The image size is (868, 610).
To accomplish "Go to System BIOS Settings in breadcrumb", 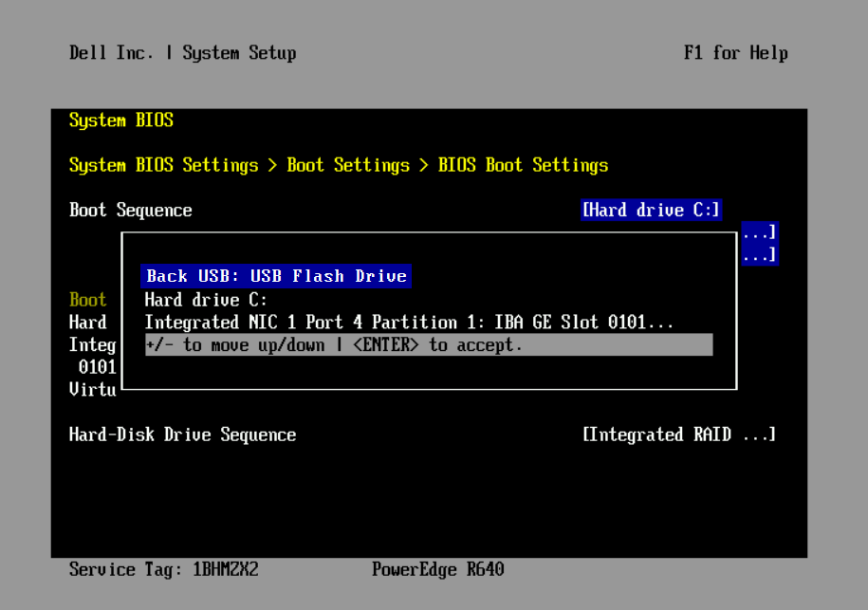I will coord(163,165).
